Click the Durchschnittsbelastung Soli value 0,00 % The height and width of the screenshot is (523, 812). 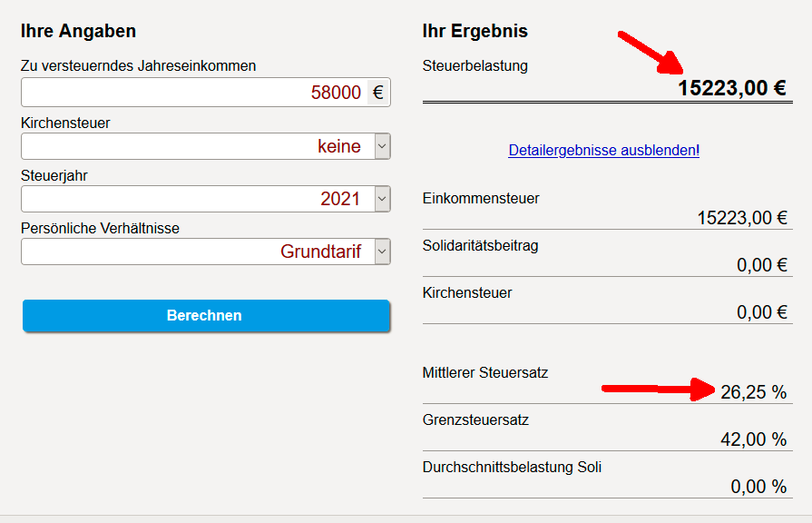(x=758, y=487)
